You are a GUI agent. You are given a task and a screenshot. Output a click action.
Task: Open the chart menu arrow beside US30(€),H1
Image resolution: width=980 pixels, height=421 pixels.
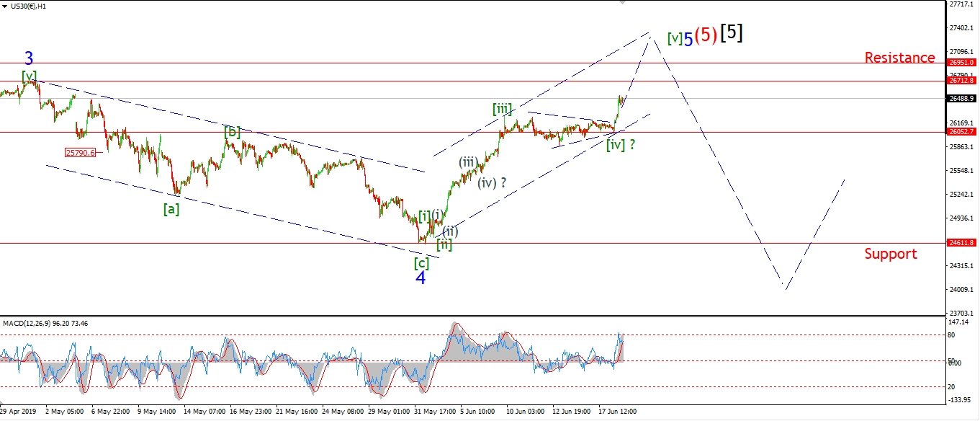[x=4, y=6]
